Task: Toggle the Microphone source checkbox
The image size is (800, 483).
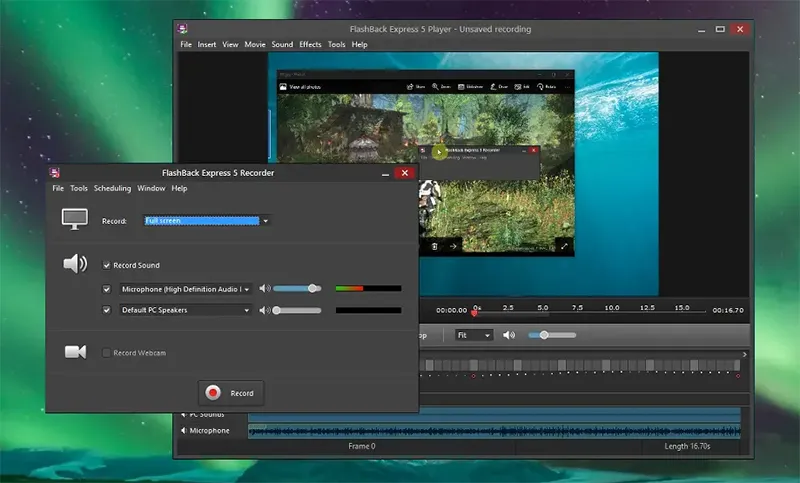Action: (107, 289)
